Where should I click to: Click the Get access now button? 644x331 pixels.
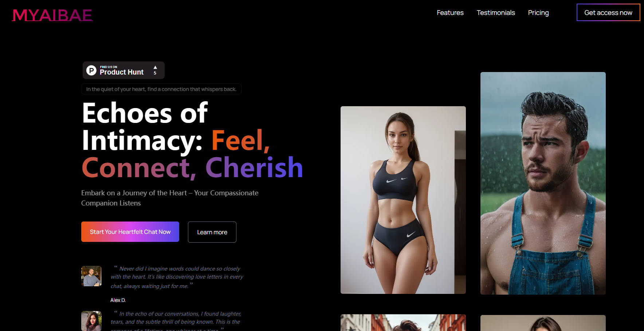[608, 12]
